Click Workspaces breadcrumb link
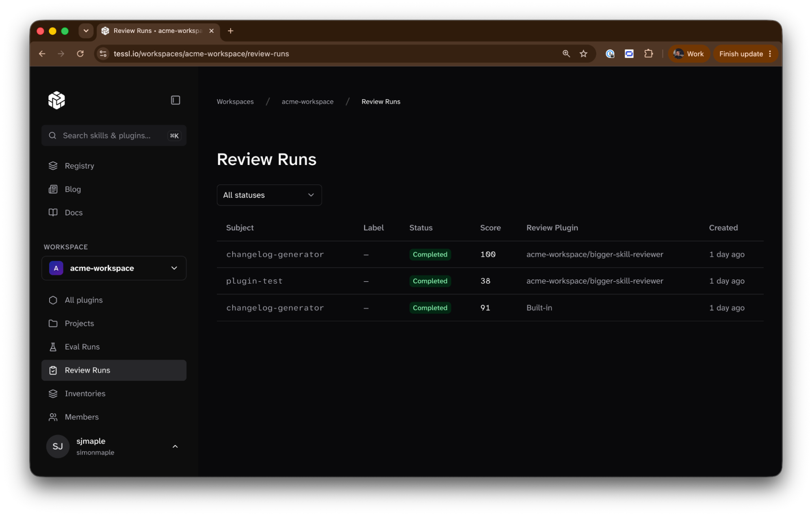812x516 pixels. (235, 102)
